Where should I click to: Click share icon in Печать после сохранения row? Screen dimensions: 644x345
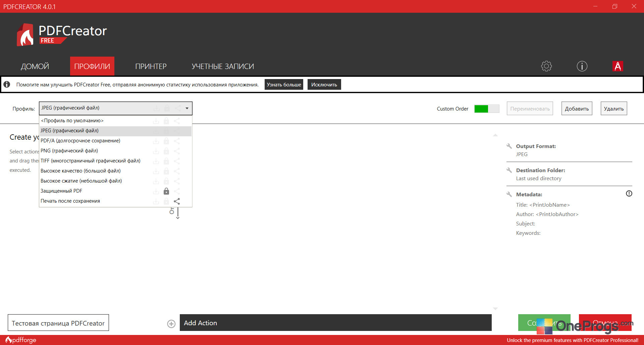pyautogui.click(x=177, y=201)
